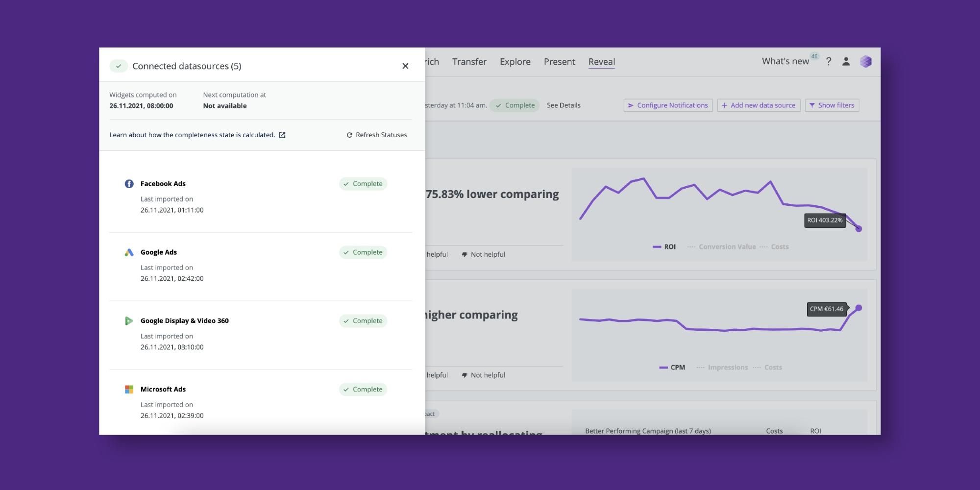Screen dimensions: 980x490
Task: Close the Connected datasources panel
Action: pos(405,66)
